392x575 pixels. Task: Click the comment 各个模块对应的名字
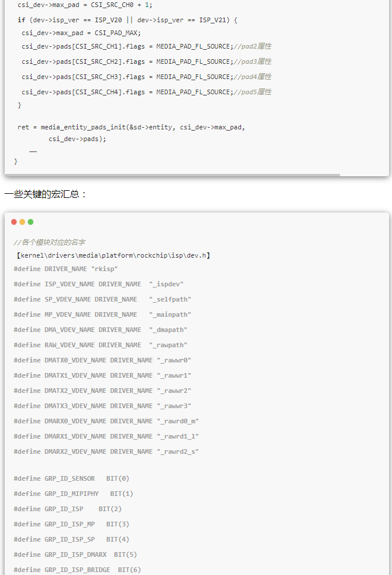point(50,242)
